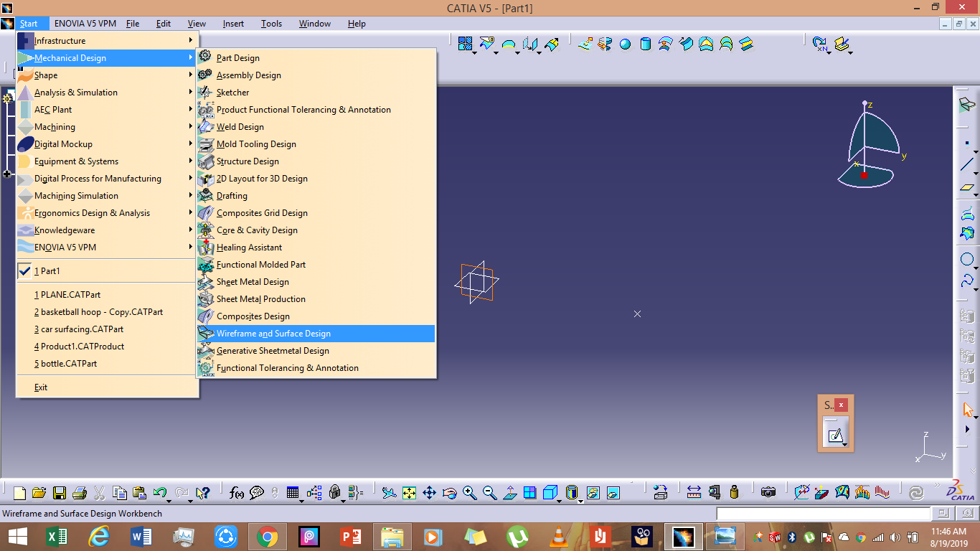The height and width of the screenshot is (551, 980).
Task: Save the part with floppy icon
Action: [x=60, y=493]
